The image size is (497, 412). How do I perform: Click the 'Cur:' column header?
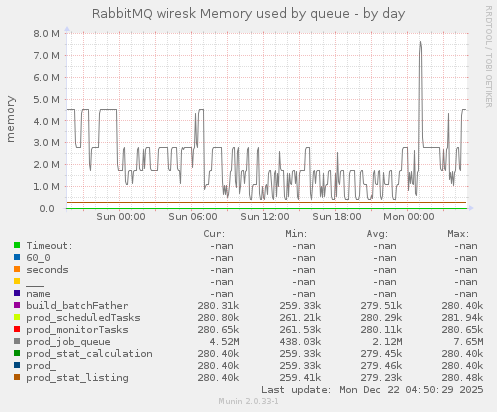coord(214,234)
